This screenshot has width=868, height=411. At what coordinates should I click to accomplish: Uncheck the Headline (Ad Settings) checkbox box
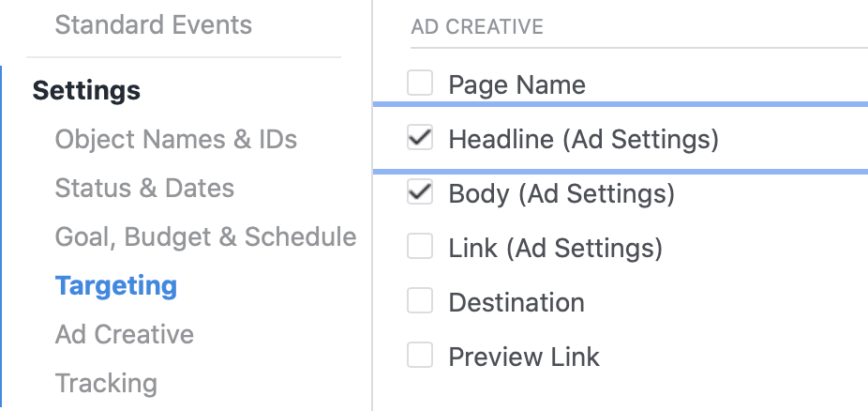pyautogui.click(x=420, y=139)
